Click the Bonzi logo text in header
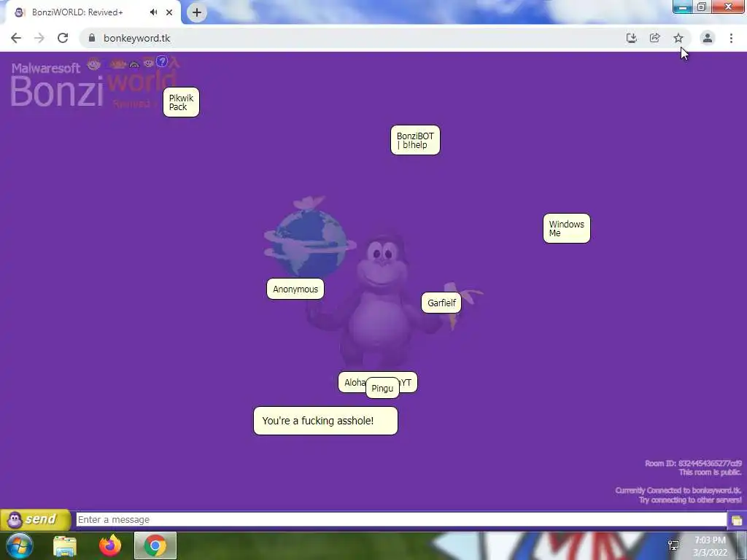Image resolution: width=747 pixels, height=560 pixels. (x=57, y=91)
